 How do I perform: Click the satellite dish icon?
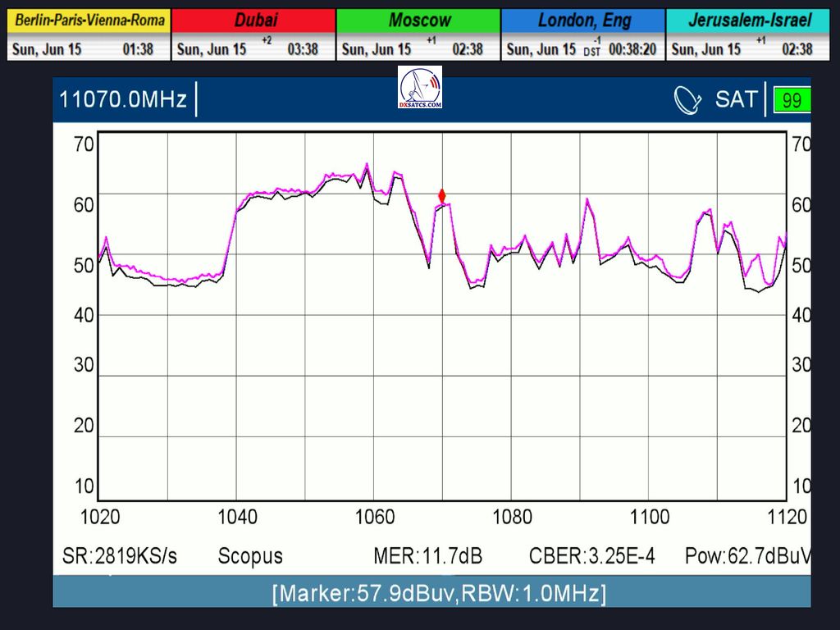click(687, 100)
